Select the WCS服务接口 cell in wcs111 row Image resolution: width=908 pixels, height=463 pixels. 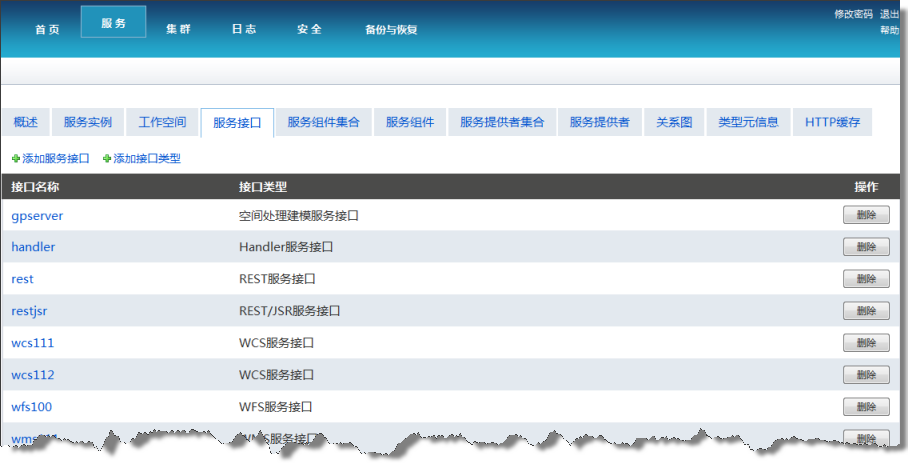(276, 343)
